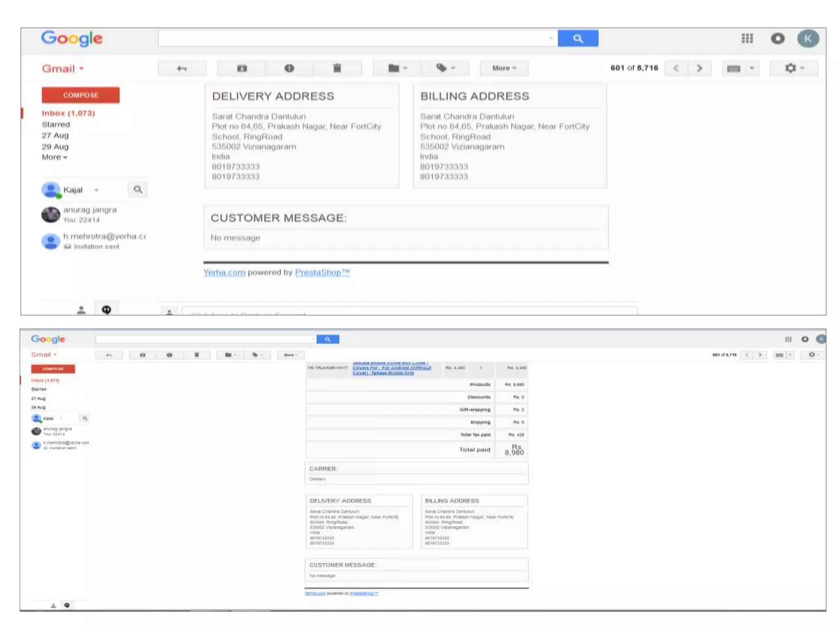The height and width of the screenshot is (630, 840).
Task: Expand the sidebar More labels list
Action: [x=54, y=157]
